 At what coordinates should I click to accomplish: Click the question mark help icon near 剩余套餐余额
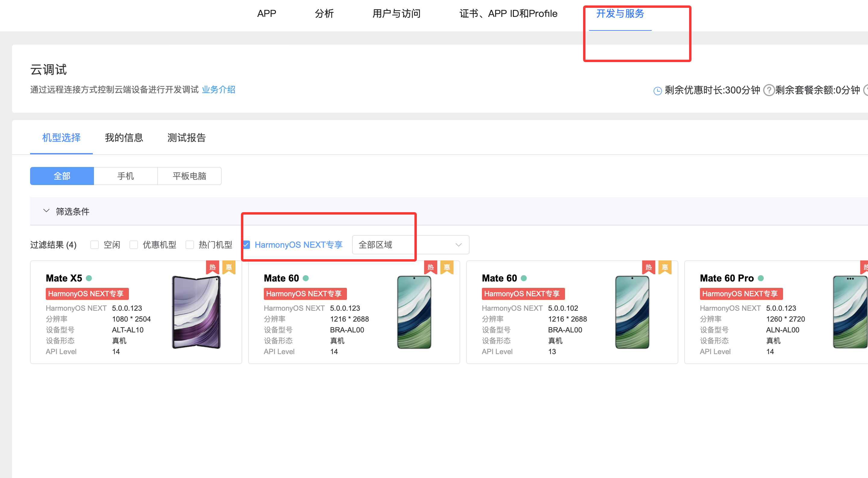click(x=769, y=90)
